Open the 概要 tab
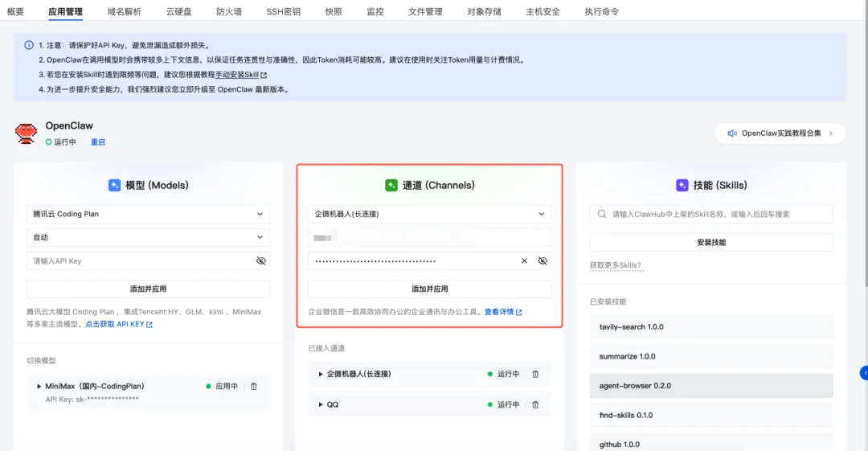Viewport: 868px width, 451px height. tap(15, 11)
